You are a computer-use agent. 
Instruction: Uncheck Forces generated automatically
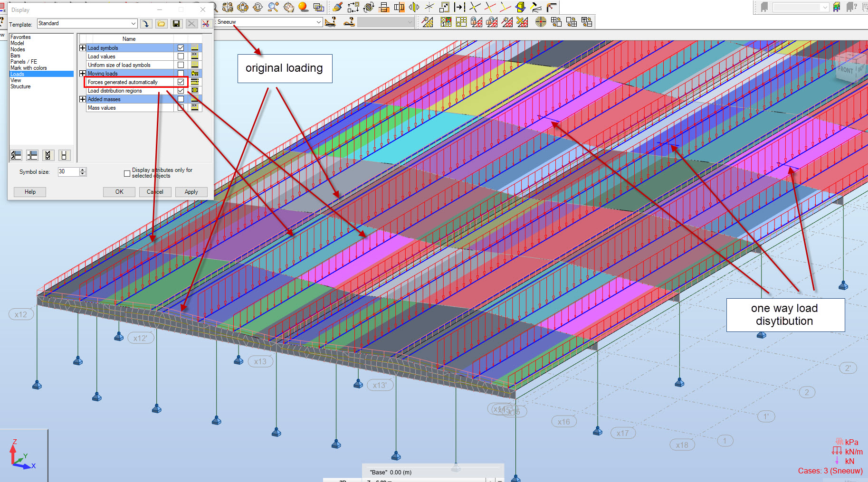point(181,82)
